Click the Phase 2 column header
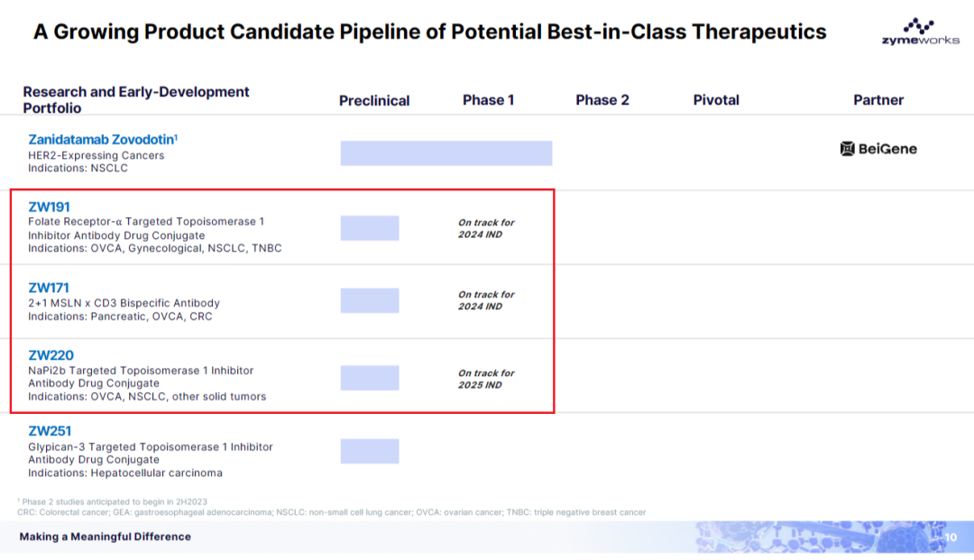974x560 pixels. [x=602, y=100]
